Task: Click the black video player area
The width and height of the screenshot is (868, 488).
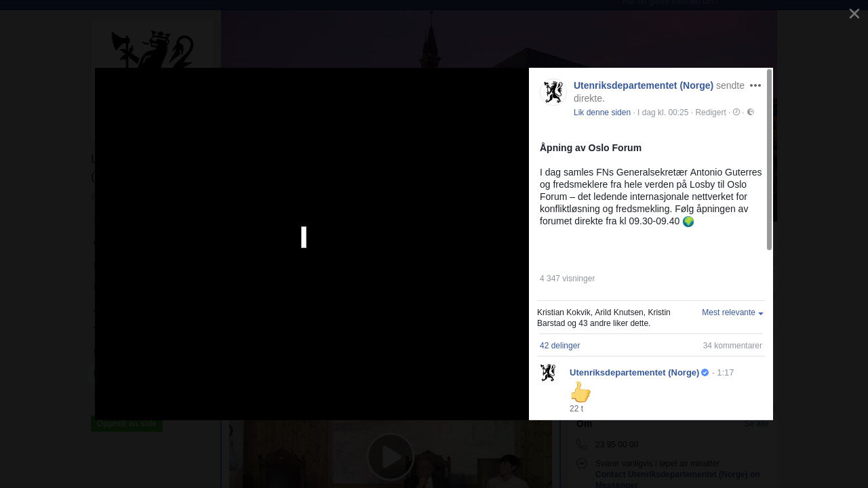Action: (312, 244)
